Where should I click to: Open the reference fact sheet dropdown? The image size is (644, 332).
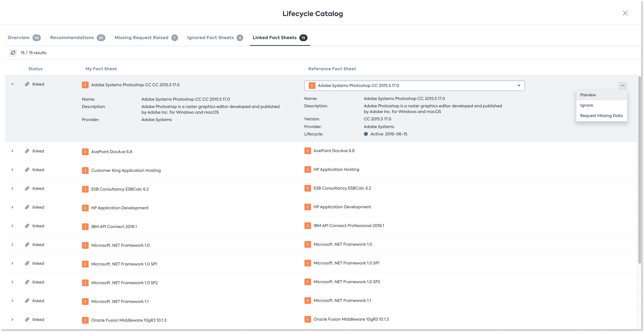point(415,86)
